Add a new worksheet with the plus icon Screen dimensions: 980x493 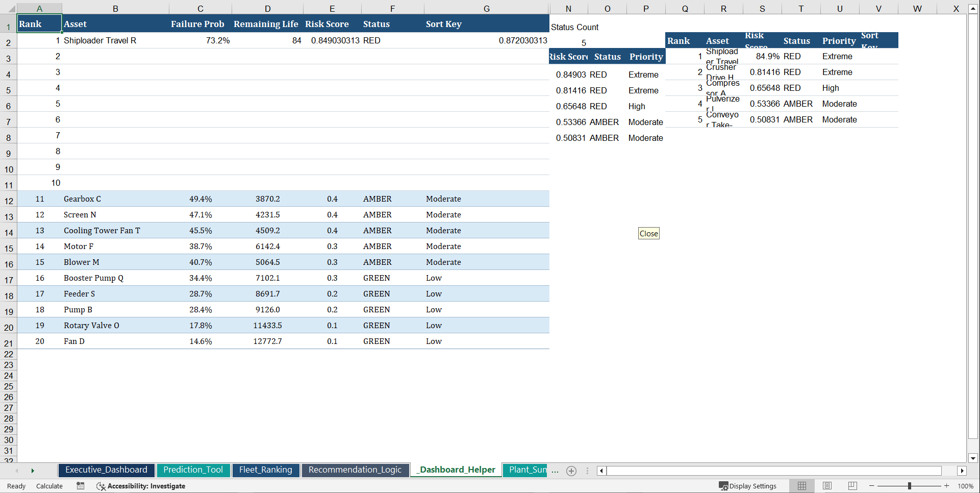[571, 471]
